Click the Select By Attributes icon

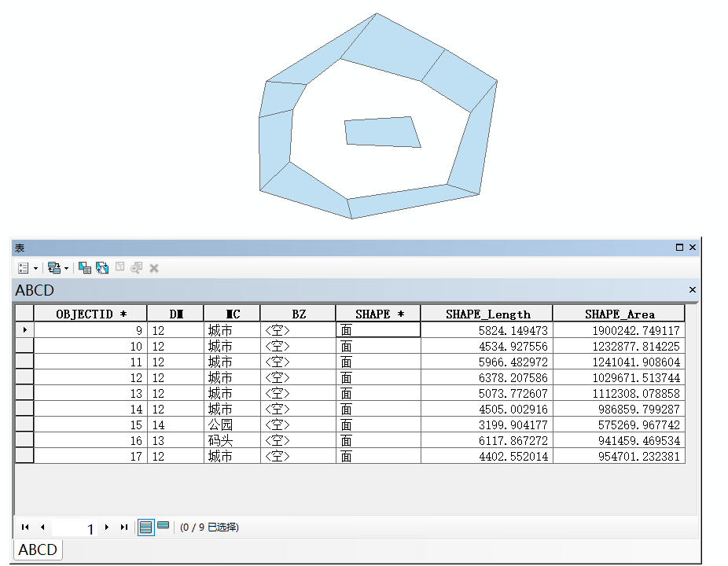pos(85,267)
